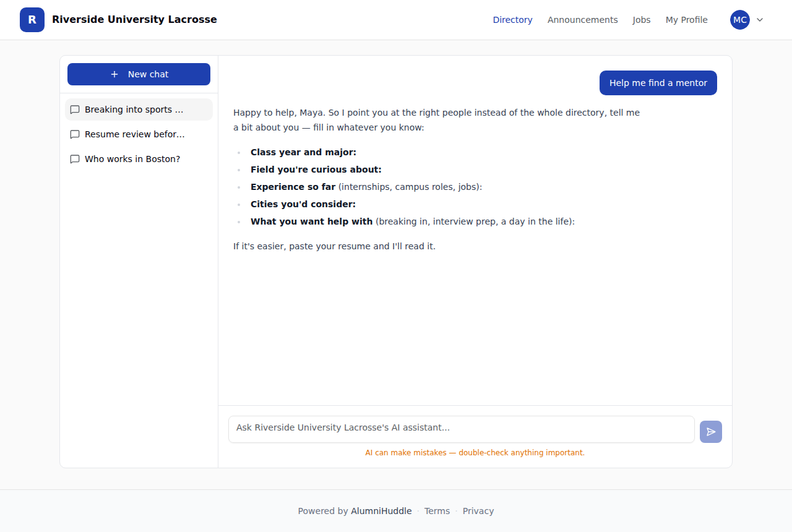The image size is (792, 532).
Task: Click 'What you want help with' text
Action: tap(311, 221)
